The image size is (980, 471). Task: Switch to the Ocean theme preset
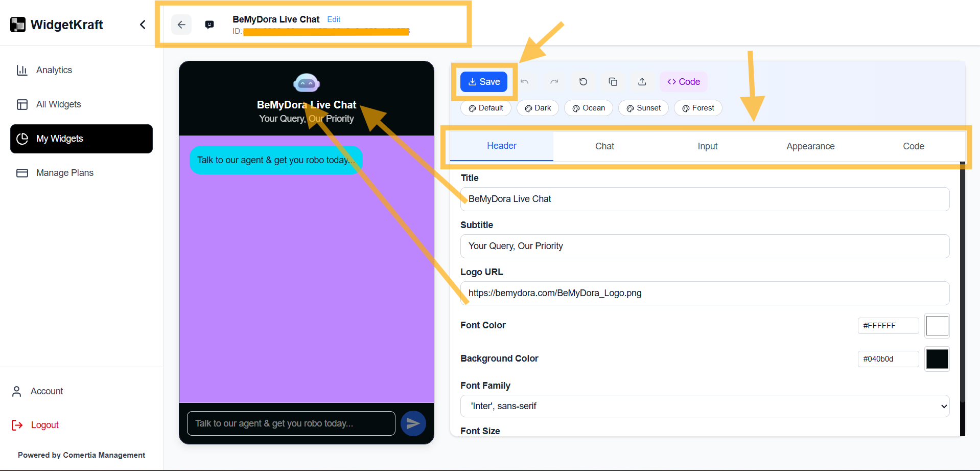click(x=588, y=108)
